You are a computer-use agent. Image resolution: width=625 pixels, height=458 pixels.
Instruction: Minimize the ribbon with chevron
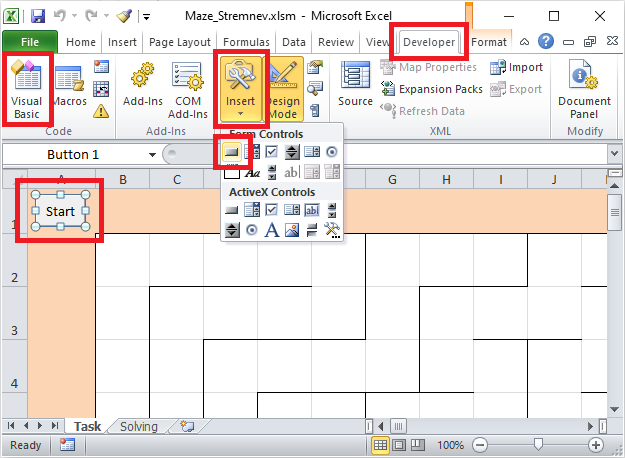(x=524, y=41)
